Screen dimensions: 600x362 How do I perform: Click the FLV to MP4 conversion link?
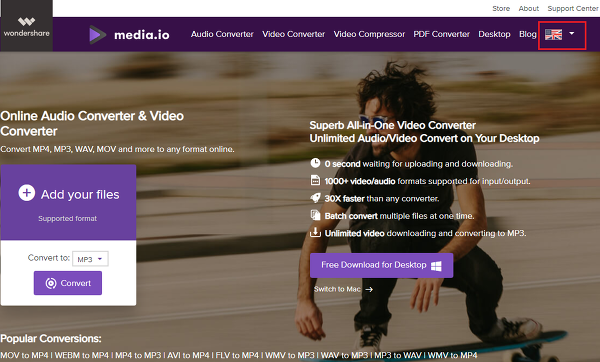237,355
